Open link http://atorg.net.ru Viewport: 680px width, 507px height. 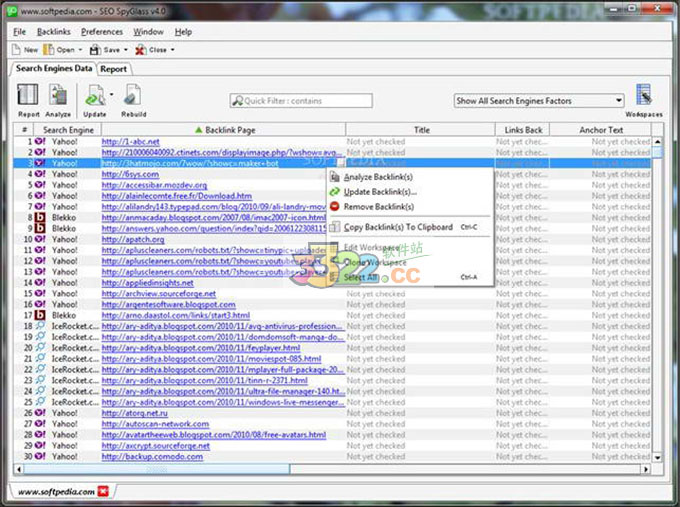[134, 413]
